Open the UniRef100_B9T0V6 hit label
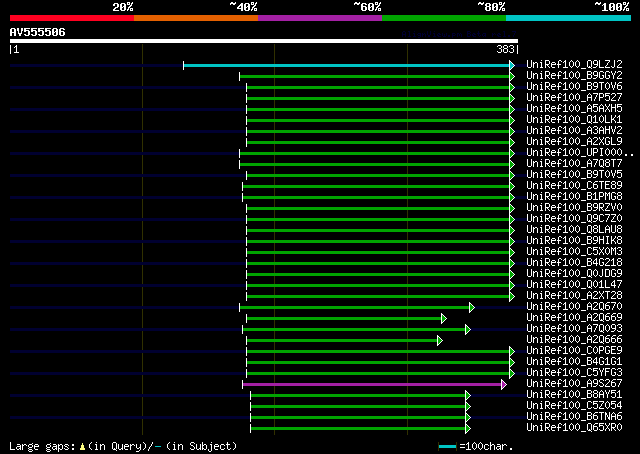This screenshot has height=454, width=640. (x=574, y=87)
